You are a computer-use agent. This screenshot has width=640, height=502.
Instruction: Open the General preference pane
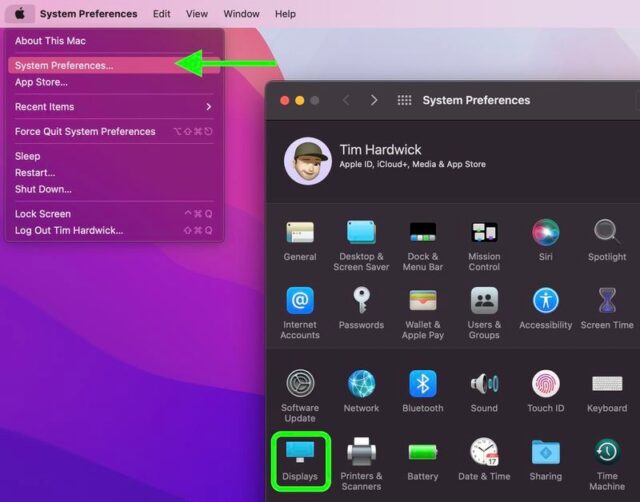(x=300, y=241)
